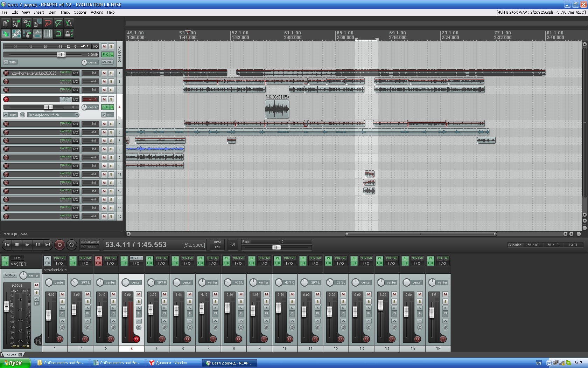Click the phase invert icon on track 4
This screenshot has height=368, width=588.
(x=23, y=115)
